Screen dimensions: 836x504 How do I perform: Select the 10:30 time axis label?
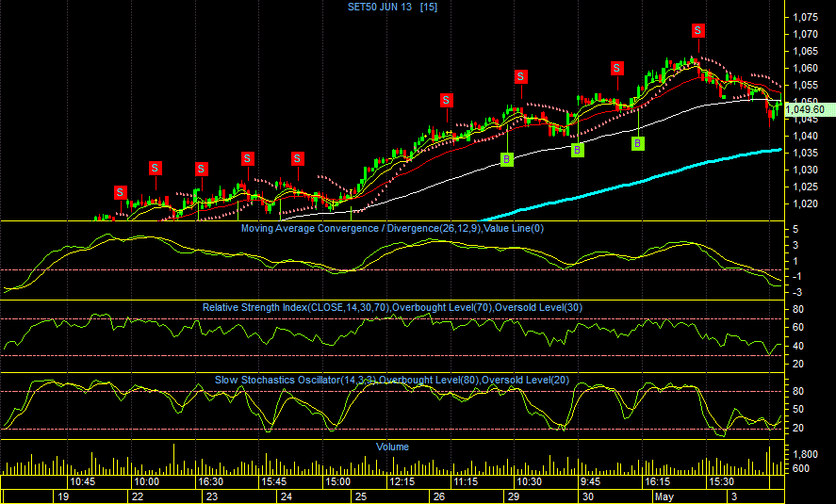pos(530,482)
